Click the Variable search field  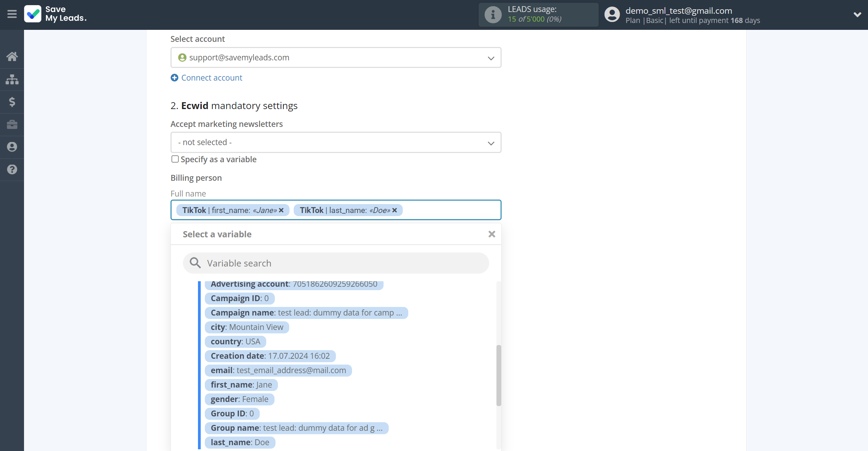coord(336,263)
